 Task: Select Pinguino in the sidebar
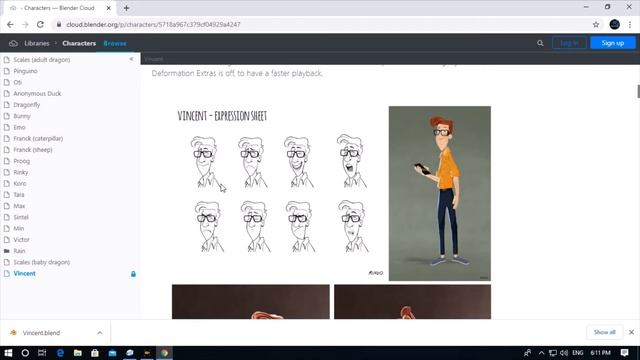coord(25,71)
